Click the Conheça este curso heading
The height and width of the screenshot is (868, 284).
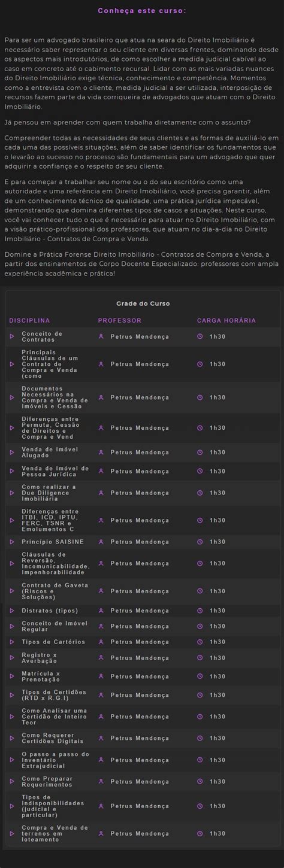tap(142, 11)
